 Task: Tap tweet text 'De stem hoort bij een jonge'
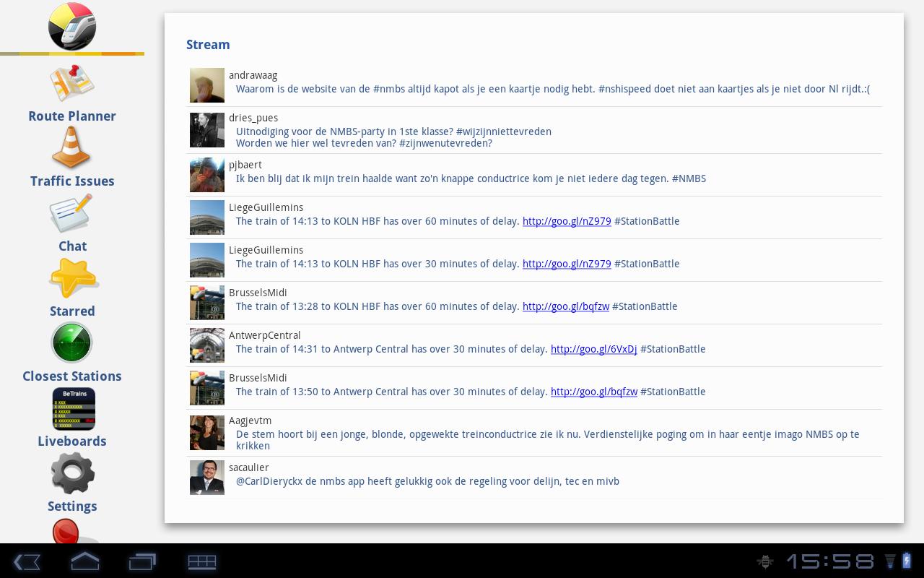click(548, 440)
